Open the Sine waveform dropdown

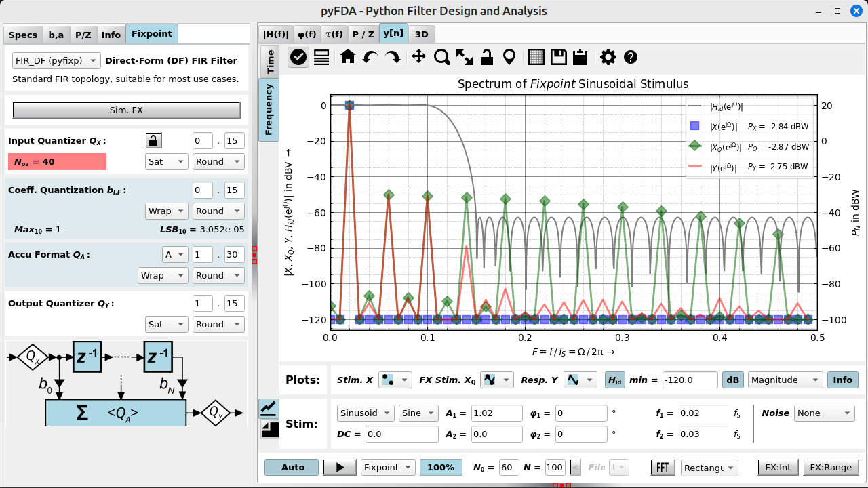419,413
